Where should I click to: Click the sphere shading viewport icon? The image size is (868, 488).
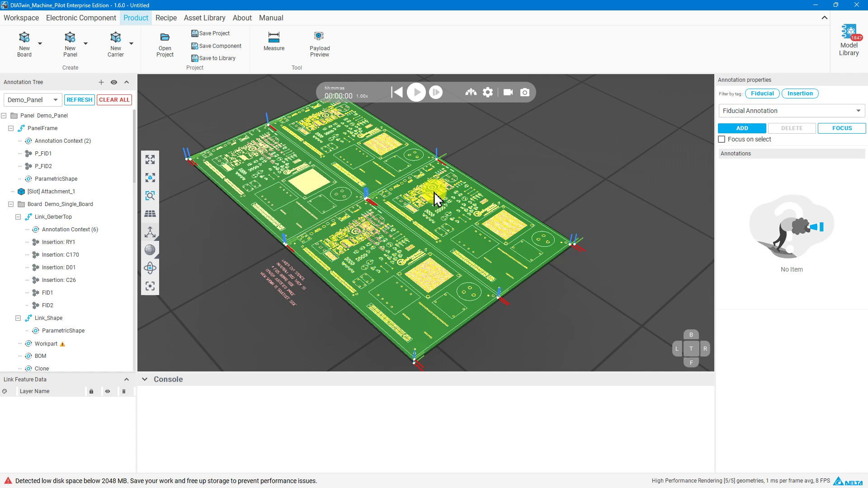point(150,250)
